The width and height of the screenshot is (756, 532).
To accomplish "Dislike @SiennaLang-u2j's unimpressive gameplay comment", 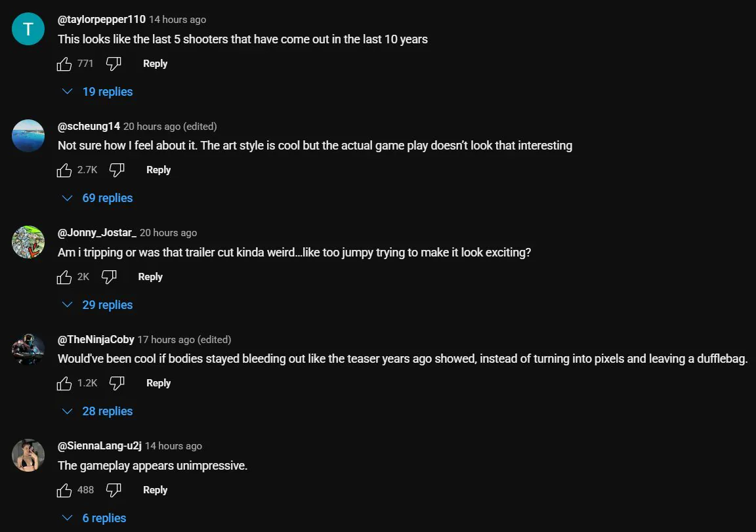I will (114, 490).
